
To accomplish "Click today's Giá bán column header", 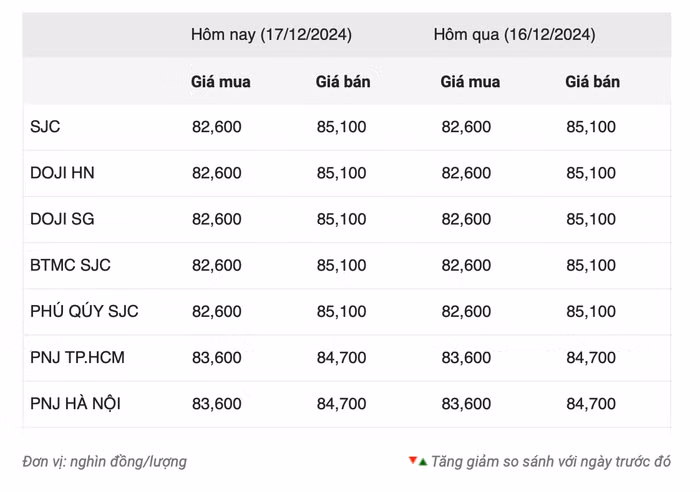I will (x=342, y=82).
